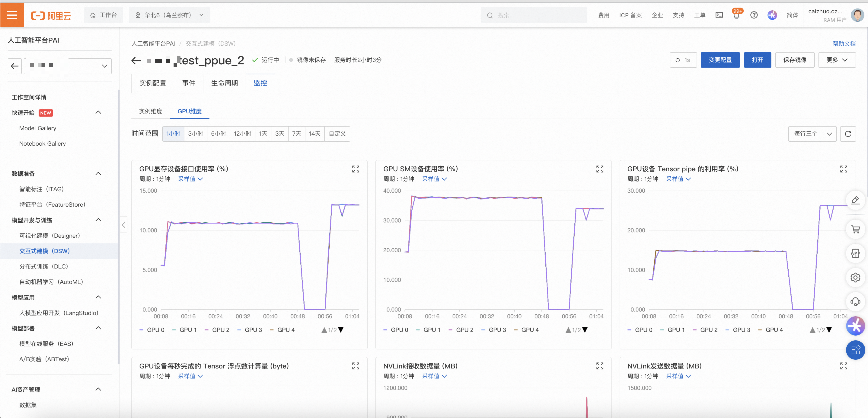868x418 pixels.
Task: Click back arrow beside instance name
Action: coord(136,60)
